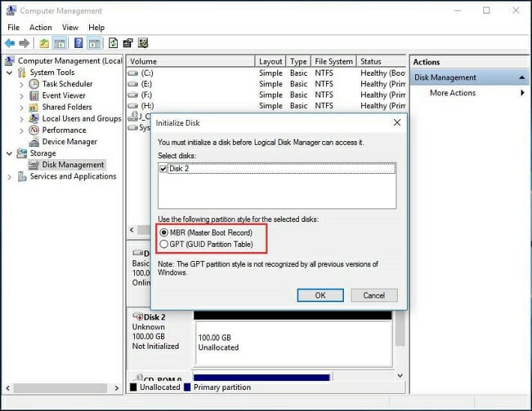Click the Device Manager icon

[x=34, y=142]
